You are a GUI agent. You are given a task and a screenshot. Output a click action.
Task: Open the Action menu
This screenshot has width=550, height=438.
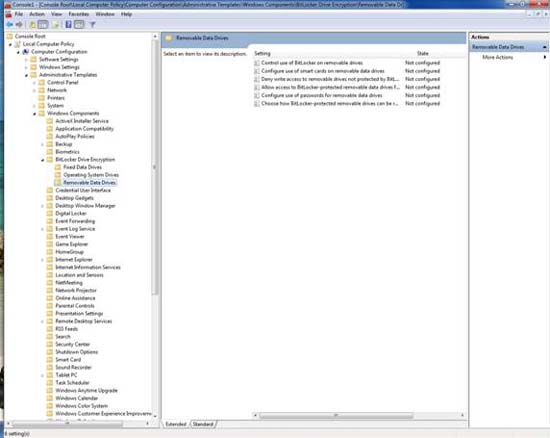(x=37, y=14)
